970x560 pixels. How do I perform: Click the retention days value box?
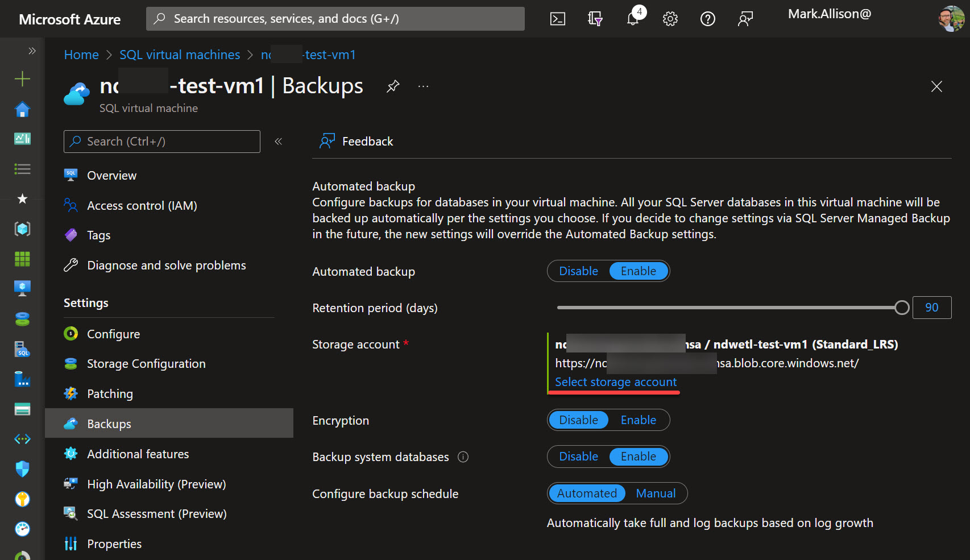pos(932,308)
